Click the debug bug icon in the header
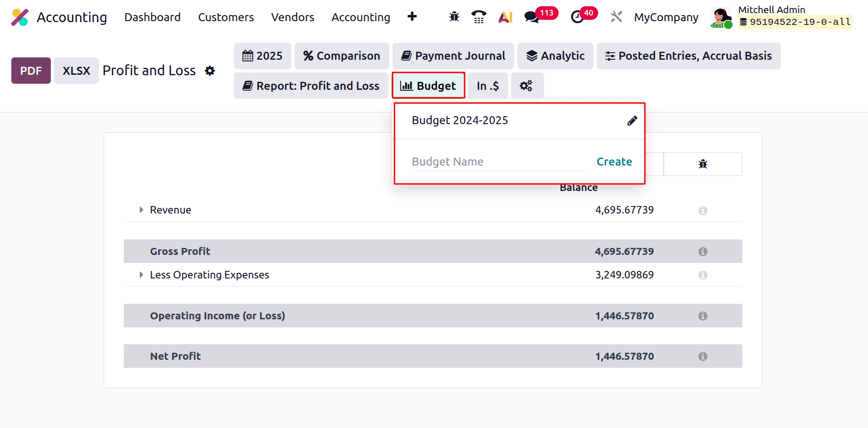The width and height of the screenshot is (868, 428). [x=453, y=16]
